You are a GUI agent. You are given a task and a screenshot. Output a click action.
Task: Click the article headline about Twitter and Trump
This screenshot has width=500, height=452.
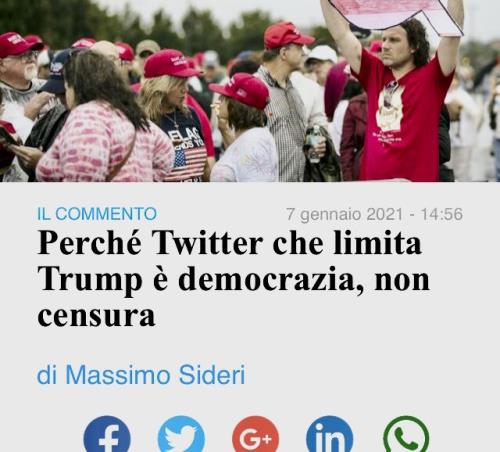click(x=233, y=279)
